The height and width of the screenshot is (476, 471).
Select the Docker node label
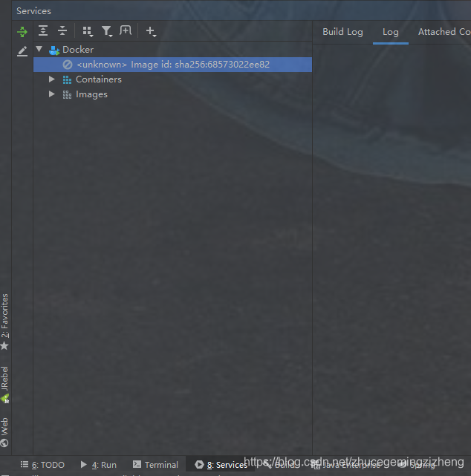point(78,50)
